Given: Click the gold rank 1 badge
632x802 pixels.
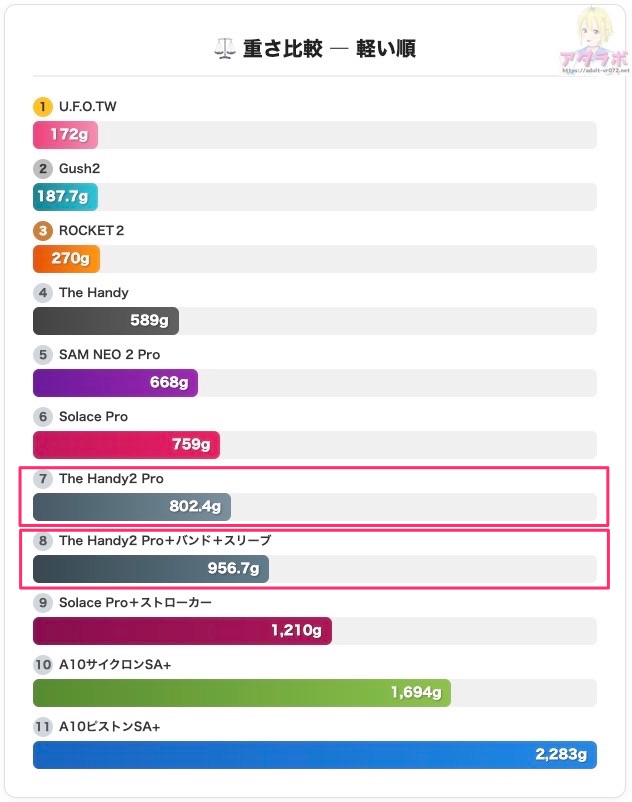Looking at the screenshot, I should (42, 106).
